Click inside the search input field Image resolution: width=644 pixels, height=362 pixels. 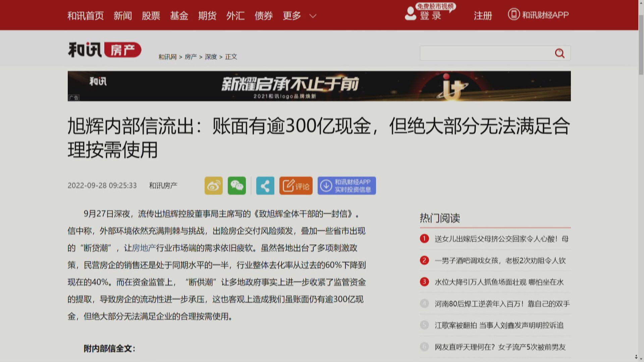[x=483, y=53]
